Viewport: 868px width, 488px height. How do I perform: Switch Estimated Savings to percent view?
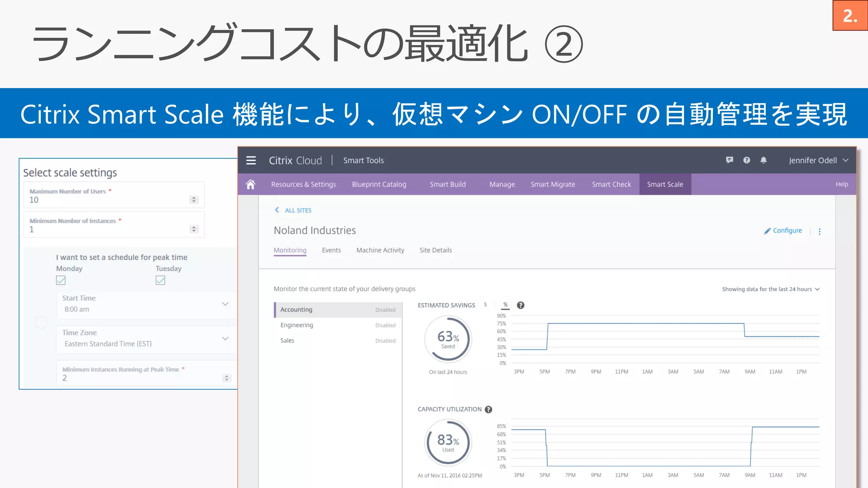click(505, 305)
